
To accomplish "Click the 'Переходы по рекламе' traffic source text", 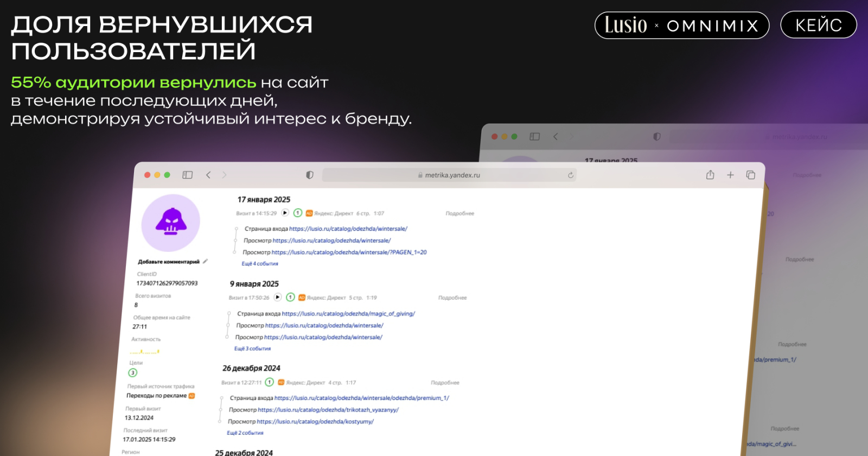I will coord(157,396).
